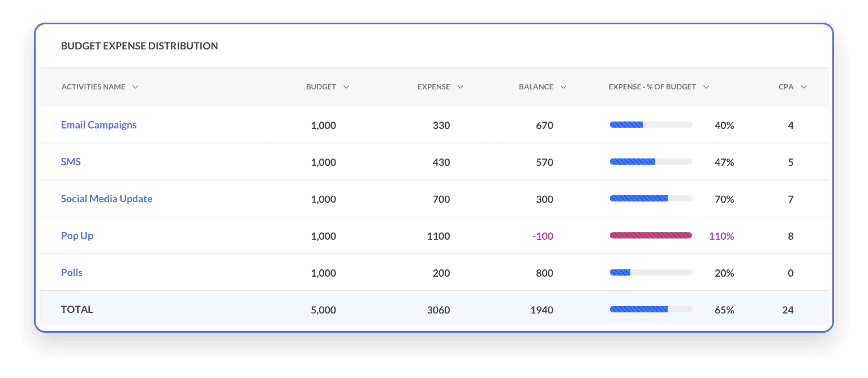Image resolution: width=868 pixels, height=378 pixels.
Task: Click Social Media Update balance 300
Action: pyautogui.click(x=544, y=199)
